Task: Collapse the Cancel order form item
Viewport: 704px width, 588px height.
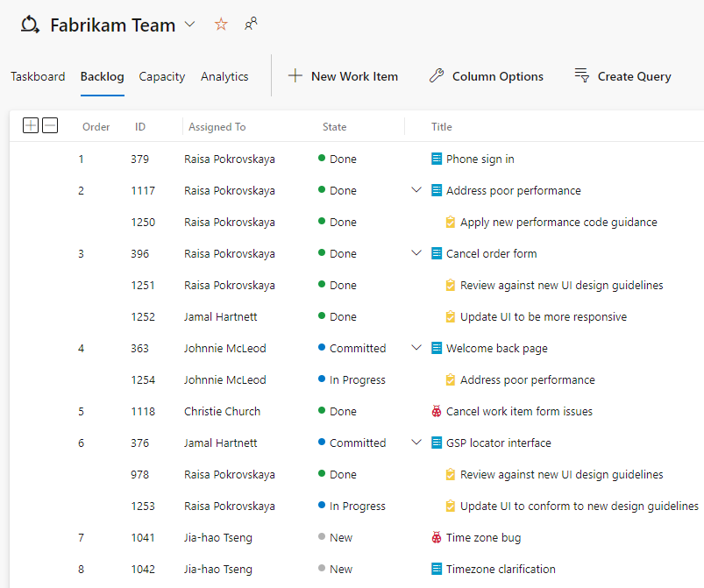Action: tap(416, 253)
